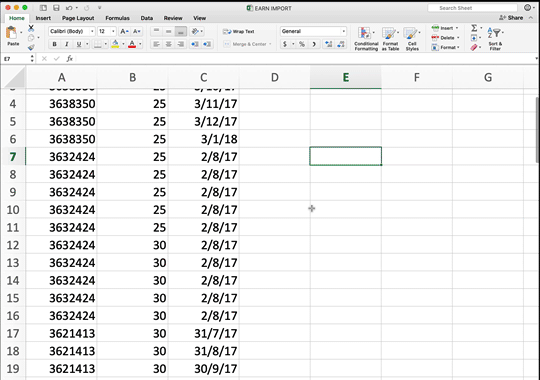Click the Insert Function fx icon
The width and height of the screenshot is (540, 380).
point(70,59)
